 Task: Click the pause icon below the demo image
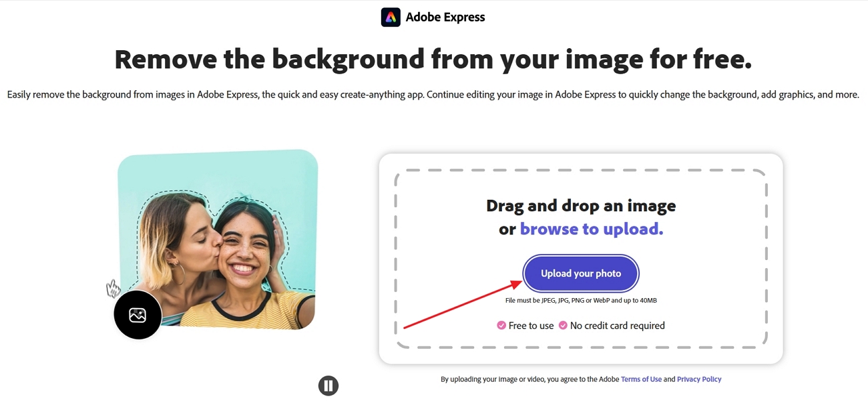328,385
